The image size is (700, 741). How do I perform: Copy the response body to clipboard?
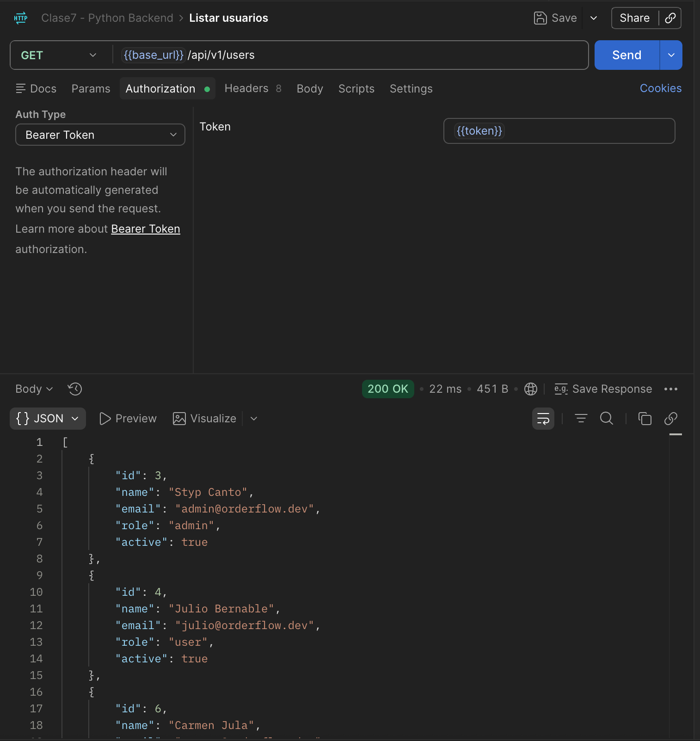point(645,419)
